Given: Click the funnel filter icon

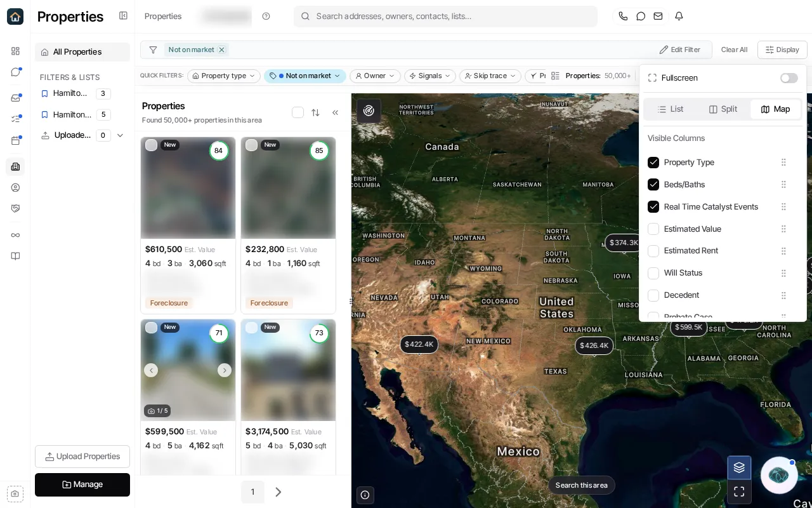Looking at the screenshot, I should [153, 50].
